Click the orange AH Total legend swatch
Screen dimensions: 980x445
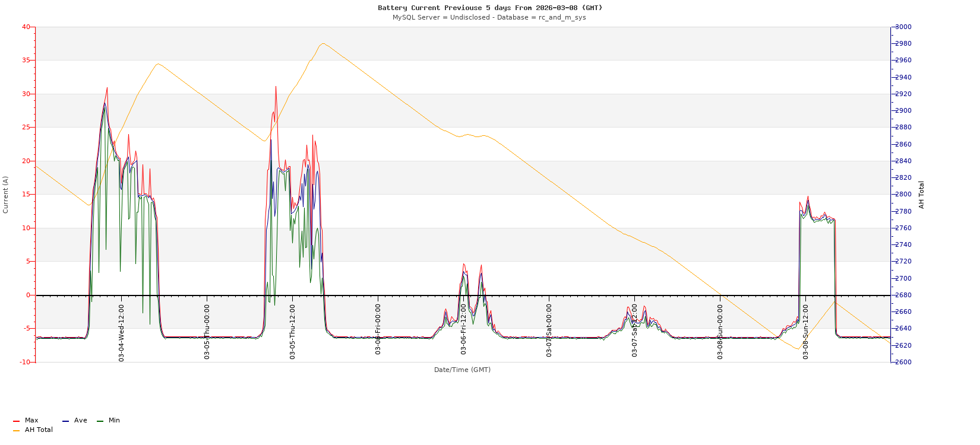(16, 430)
